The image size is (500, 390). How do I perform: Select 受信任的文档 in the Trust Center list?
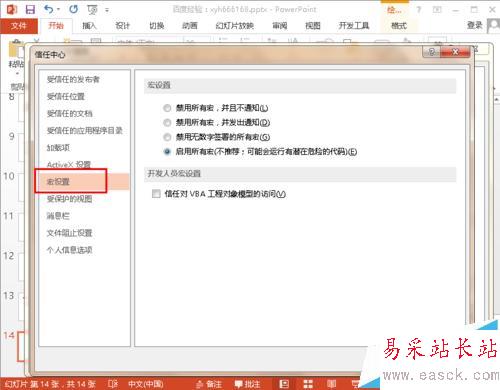69,114
